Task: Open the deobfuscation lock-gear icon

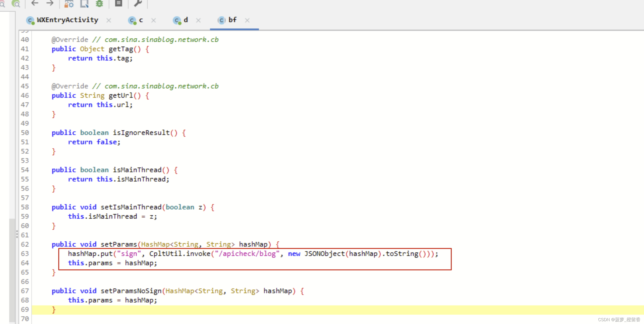Action: [69, 4]
